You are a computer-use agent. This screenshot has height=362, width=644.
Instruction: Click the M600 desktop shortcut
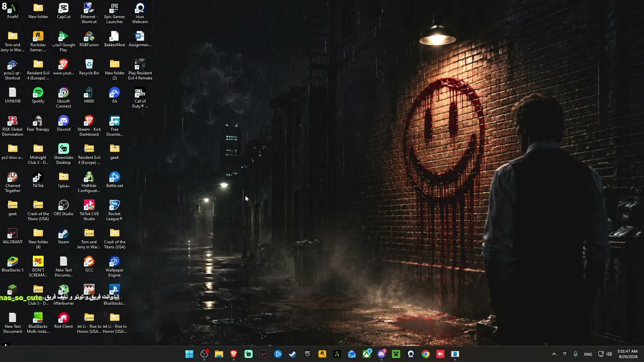[x=89, y=96]
